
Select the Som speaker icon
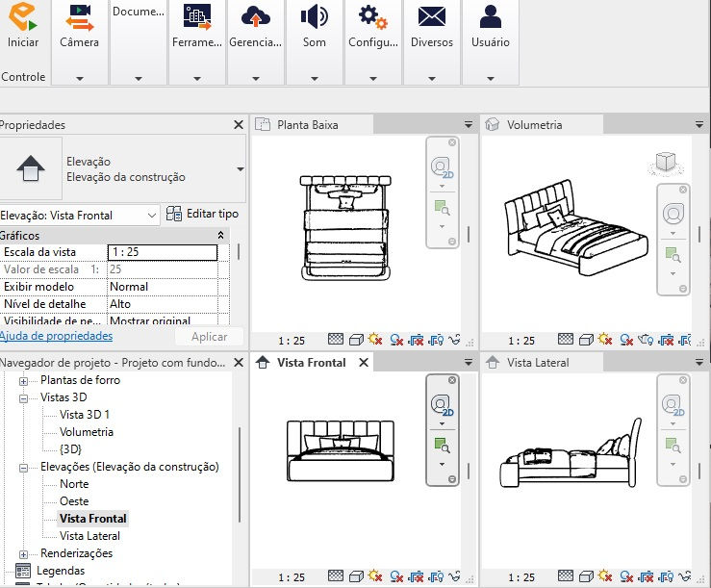(x=315, y=17)
